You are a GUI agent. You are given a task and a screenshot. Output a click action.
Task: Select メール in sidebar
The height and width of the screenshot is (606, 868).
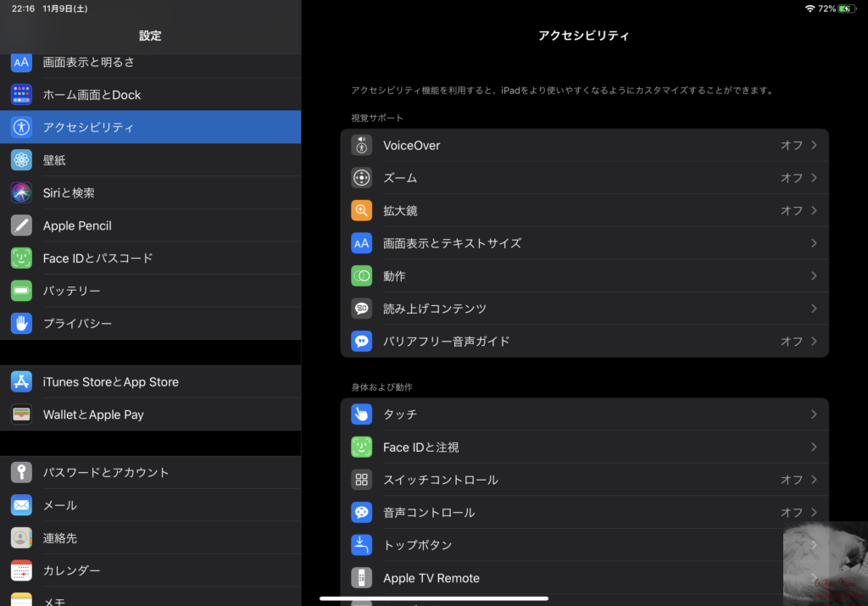pos(151,505)
